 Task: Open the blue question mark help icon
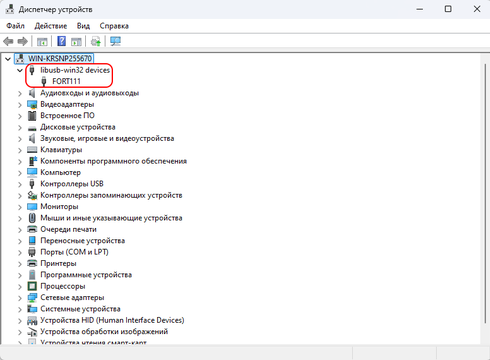(x=62, y=41)
